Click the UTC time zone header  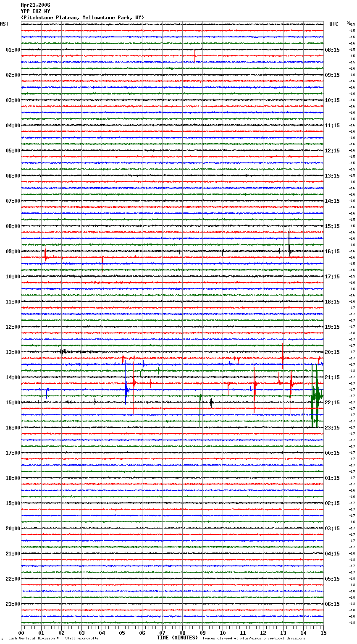334,24
